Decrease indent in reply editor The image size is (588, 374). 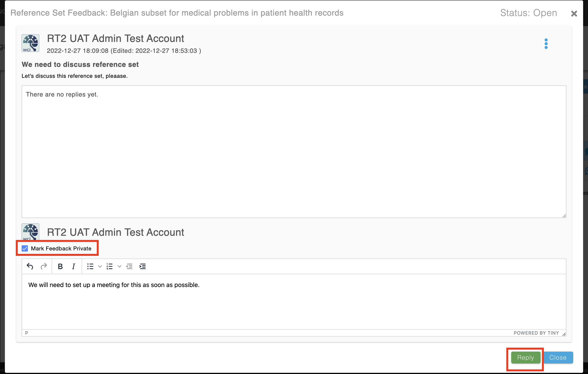tap(129, 266)
